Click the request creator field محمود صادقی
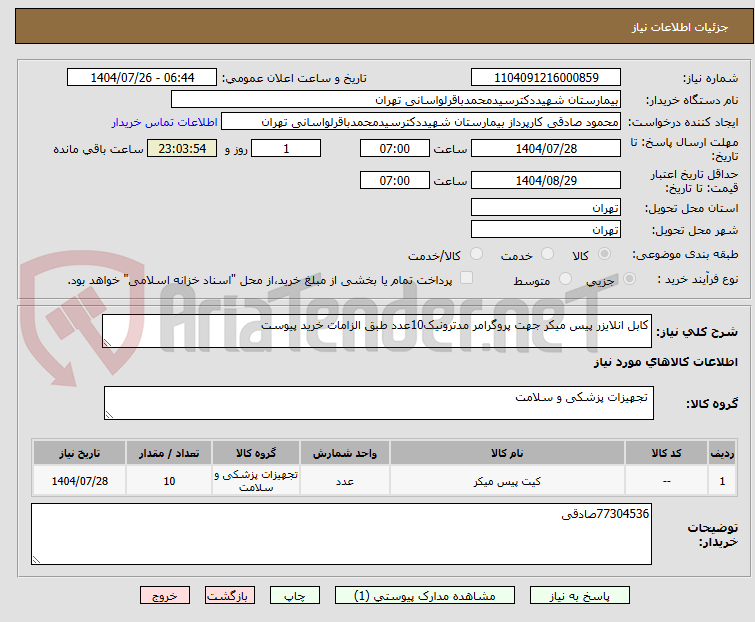Image resolution: width=755 pixels, height=622 pixels. pyautogui.click(x=421, y=122)
